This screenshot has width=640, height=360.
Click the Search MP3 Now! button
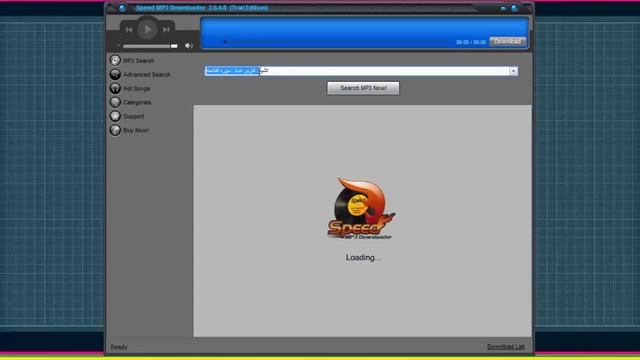tap(363, 88)
